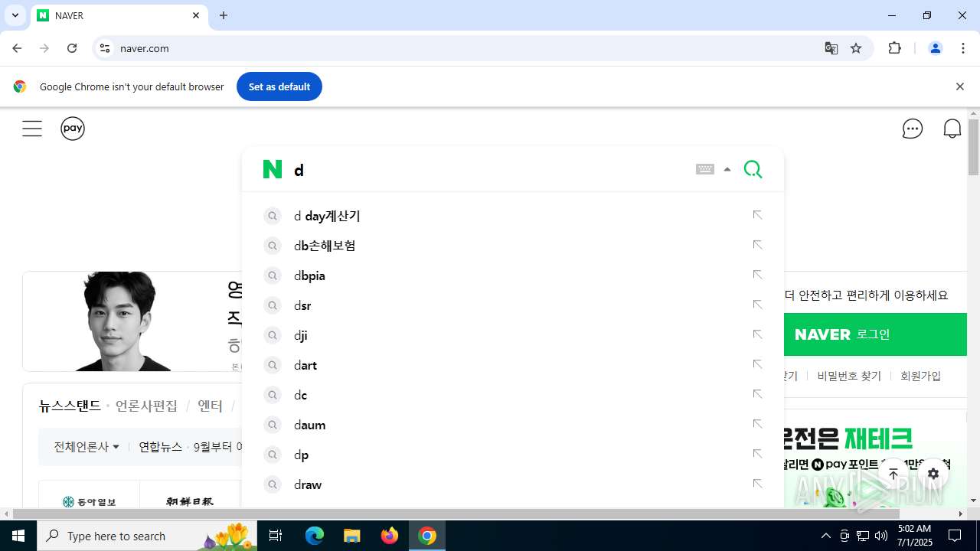Select the 'dc' suggestion
Viewport: 980px width, 551px height.
tap(300, 395)
